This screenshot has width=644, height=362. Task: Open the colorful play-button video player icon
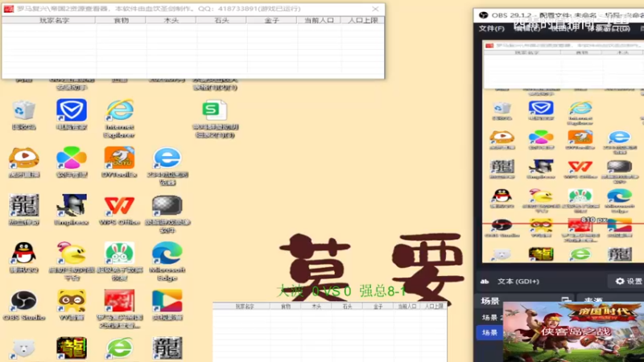(x=167, y=301)
